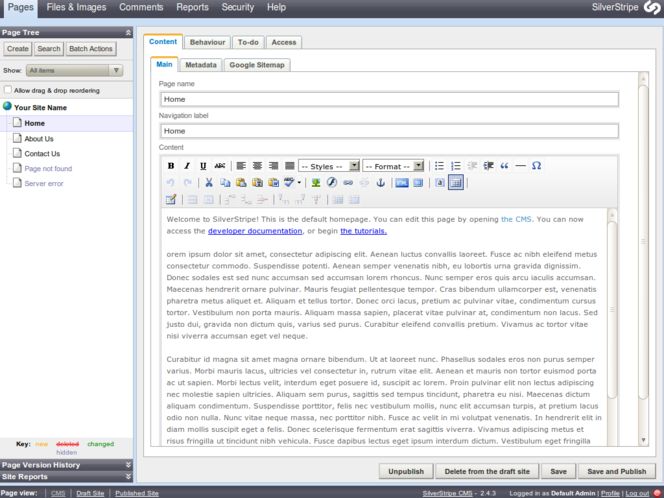
Task: Click the cut scissors icon
Action: 209,183
